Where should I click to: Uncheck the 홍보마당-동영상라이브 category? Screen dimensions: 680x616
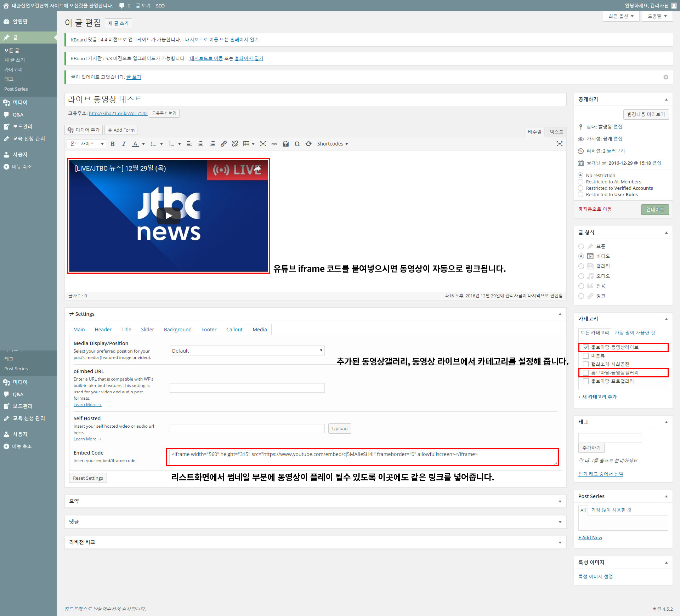(x=586, y=347)
